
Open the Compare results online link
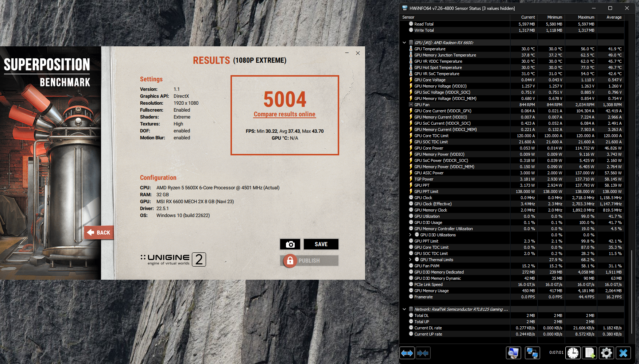284,114
